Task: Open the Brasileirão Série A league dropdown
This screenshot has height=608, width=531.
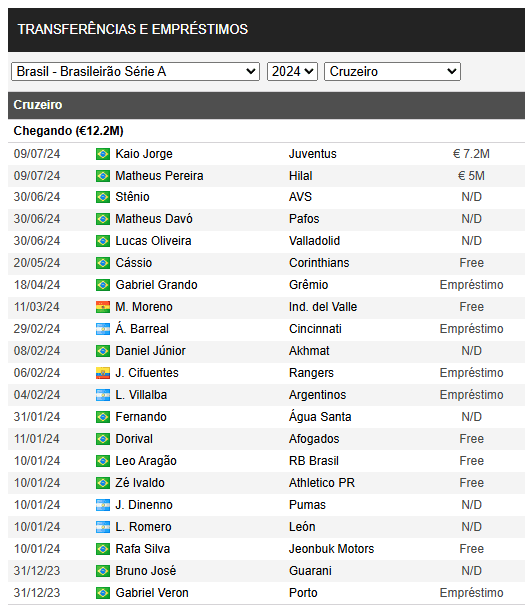Action: [x=135, y=71]
